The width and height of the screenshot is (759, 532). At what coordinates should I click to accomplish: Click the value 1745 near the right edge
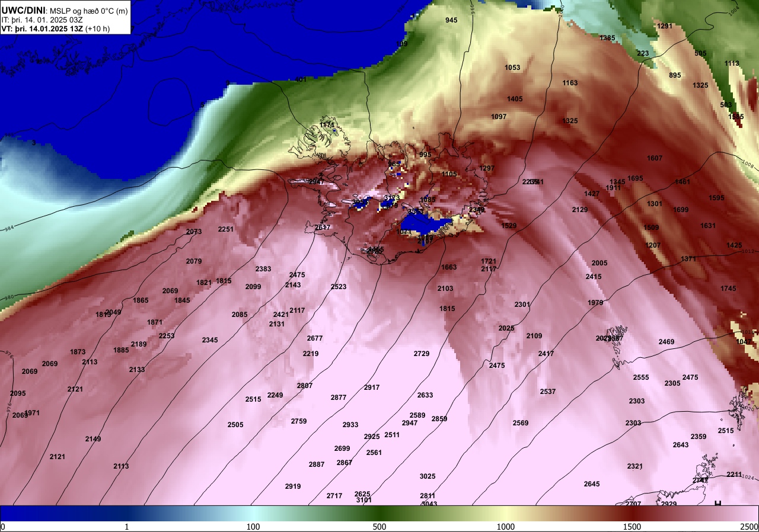point(728,289)
